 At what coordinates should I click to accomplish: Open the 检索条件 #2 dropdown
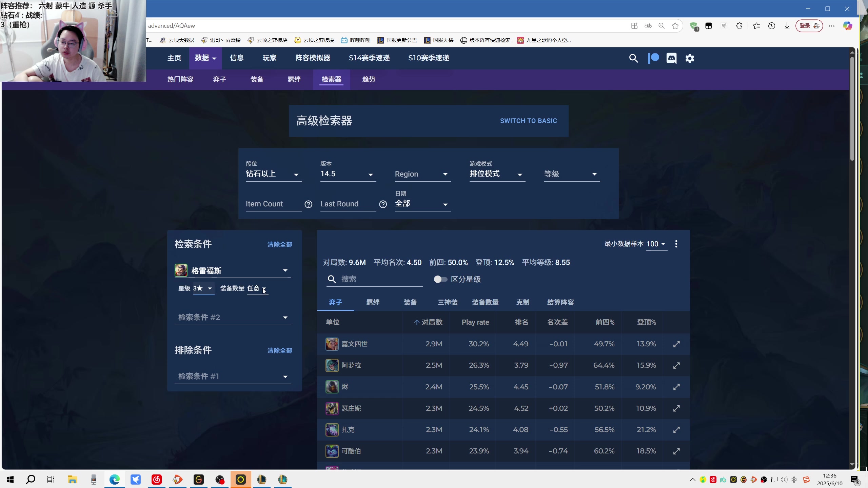click(x=233, y=317)
